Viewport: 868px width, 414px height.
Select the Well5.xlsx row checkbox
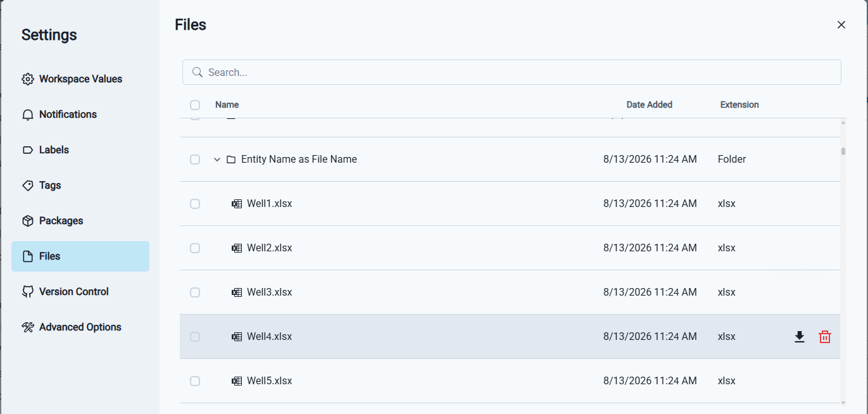pos(195,381)
